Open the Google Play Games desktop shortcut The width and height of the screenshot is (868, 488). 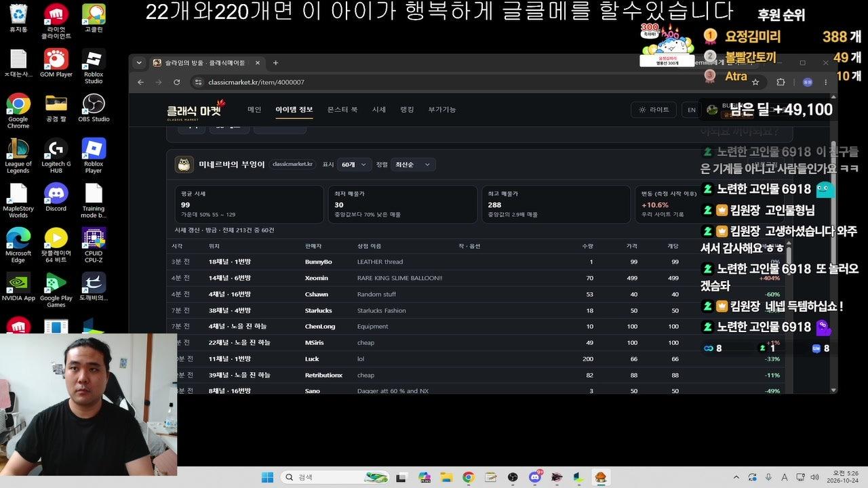tap(56, 290)
